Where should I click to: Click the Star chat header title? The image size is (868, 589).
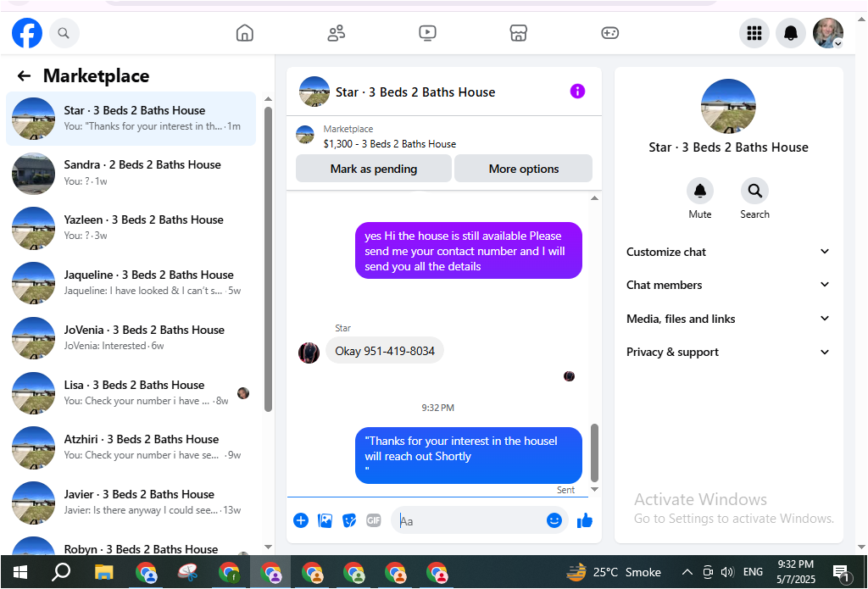pos(415,92)
